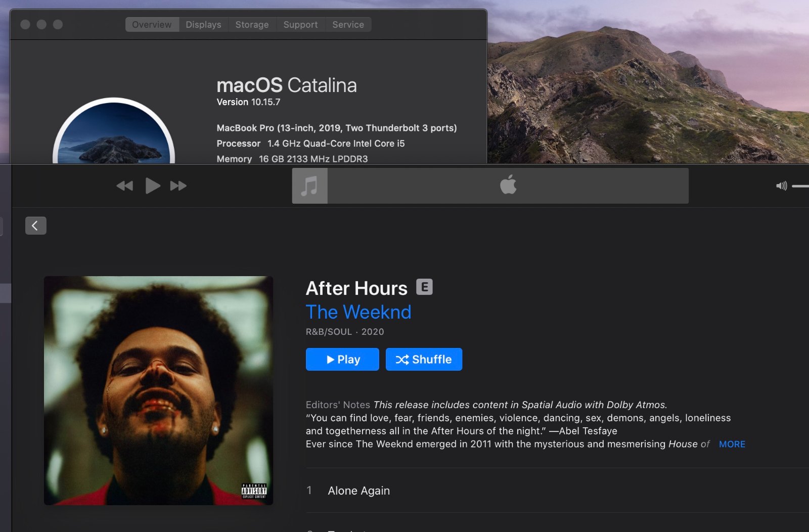Click the Apple logo in the now-playing display

tap(508, 185)
